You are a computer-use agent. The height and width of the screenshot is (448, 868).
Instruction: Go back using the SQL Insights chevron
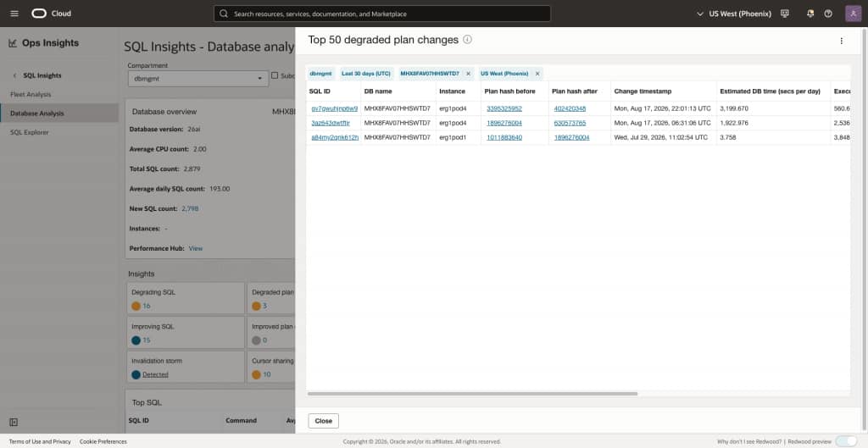tap(14, 75)
